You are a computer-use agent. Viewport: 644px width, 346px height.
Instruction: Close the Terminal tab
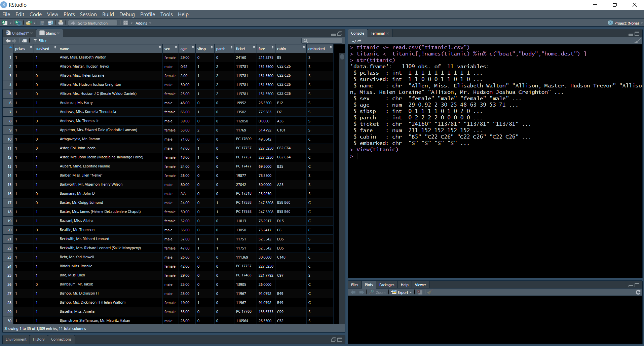click(388, 33)
